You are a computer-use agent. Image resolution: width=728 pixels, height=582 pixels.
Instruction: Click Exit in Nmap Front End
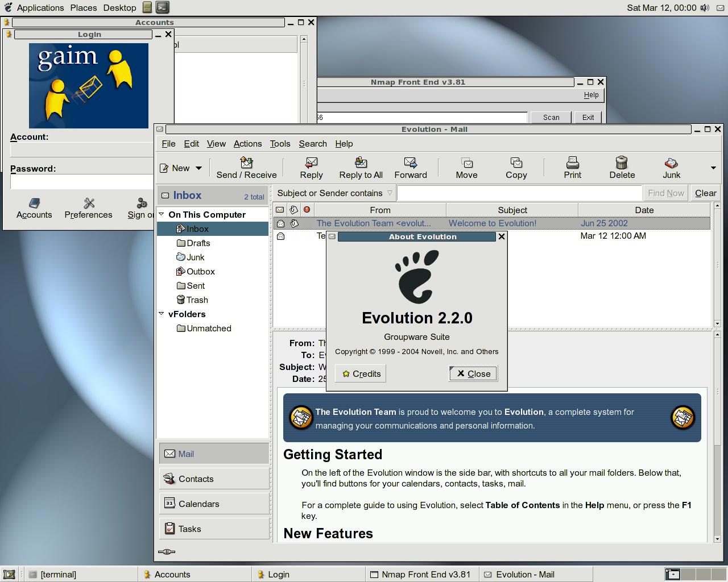(588, 117)
